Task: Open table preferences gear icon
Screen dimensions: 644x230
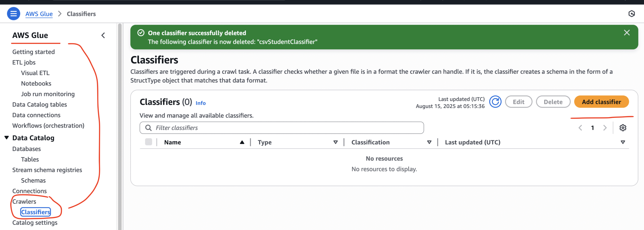Action: (623, 128)
